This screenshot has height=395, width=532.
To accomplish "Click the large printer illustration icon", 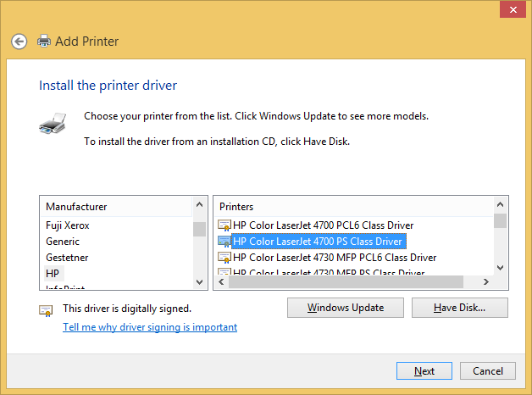I will pos(52,125).
